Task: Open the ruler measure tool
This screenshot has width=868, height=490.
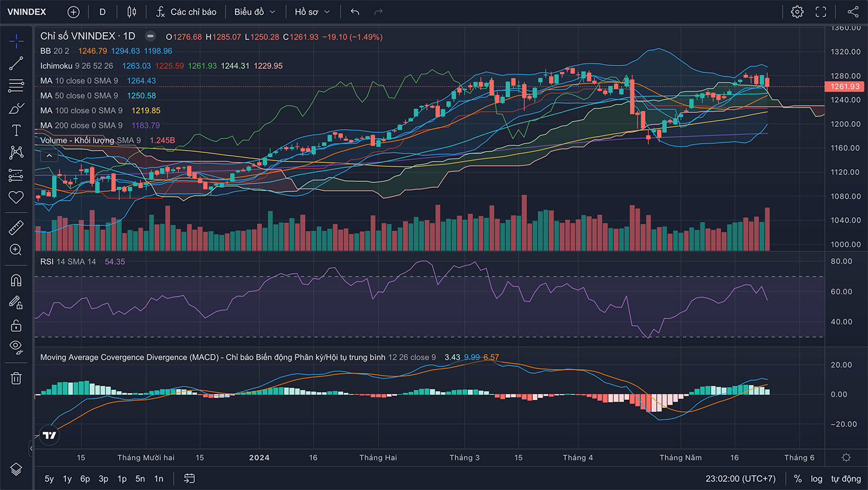Action: pos(16,228)
